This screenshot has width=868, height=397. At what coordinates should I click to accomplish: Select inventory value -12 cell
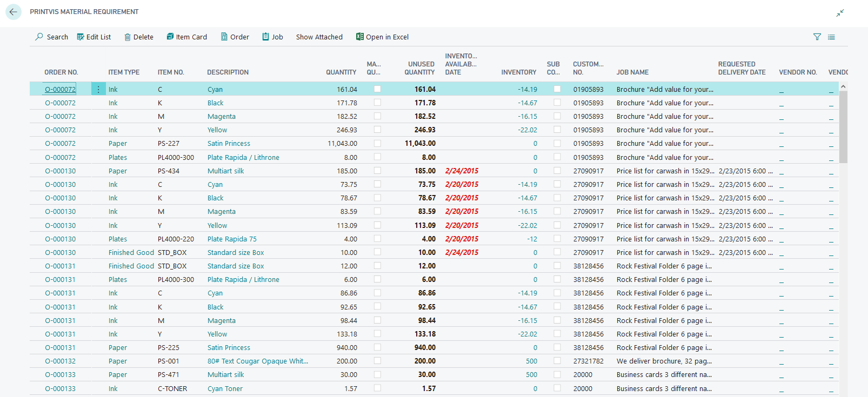[x=532, y=239]
